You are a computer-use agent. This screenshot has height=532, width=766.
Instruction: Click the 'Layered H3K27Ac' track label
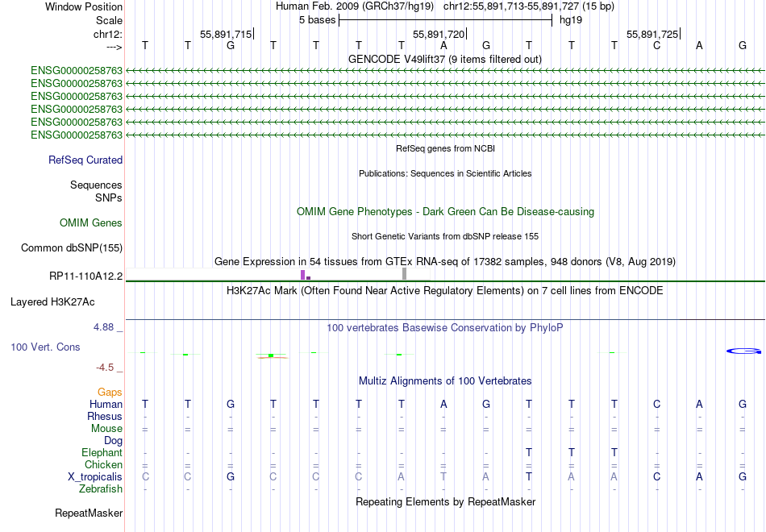click(52, 302)
